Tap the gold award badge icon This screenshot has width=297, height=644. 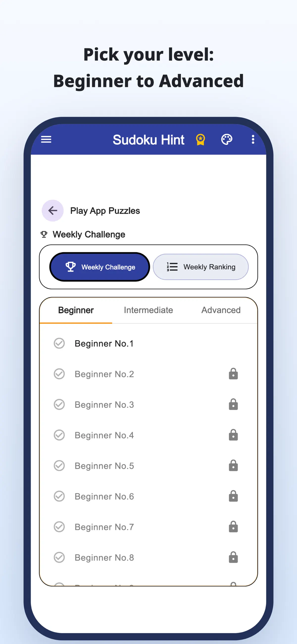tap(200, 139)
